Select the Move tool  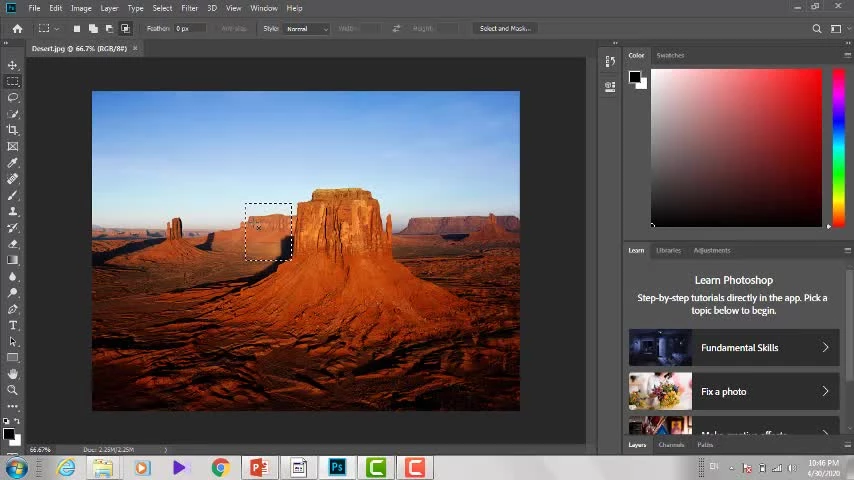click(13, 65)
